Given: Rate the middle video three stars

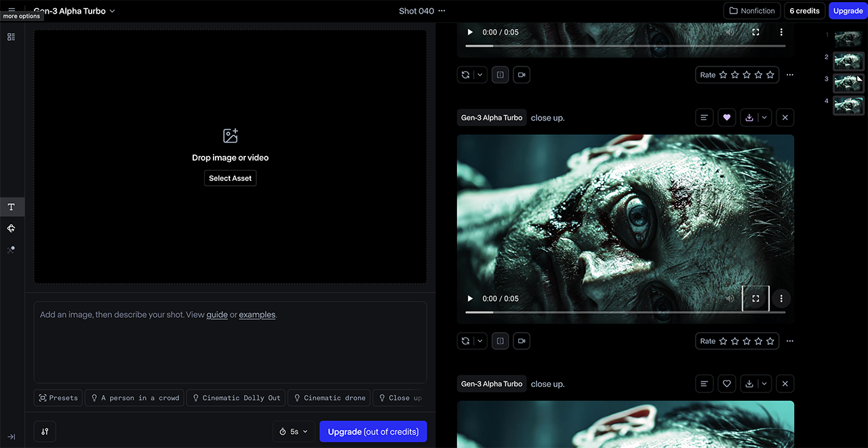Looking at the screenshot, I should [x=747, y=341].
